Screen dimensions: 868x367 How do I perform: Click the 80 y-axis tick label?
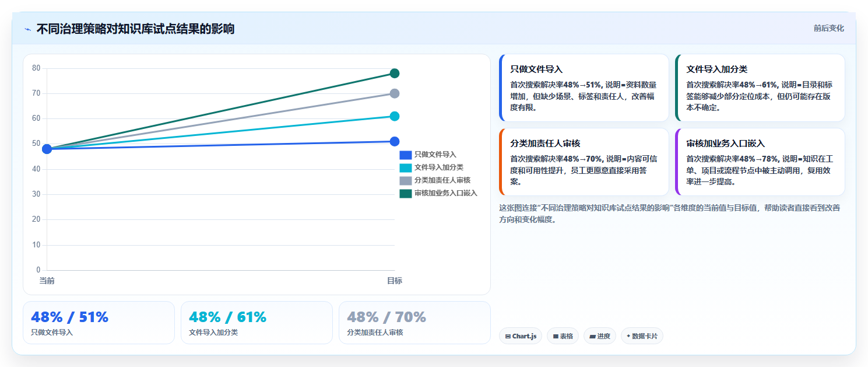click(36, 68)
